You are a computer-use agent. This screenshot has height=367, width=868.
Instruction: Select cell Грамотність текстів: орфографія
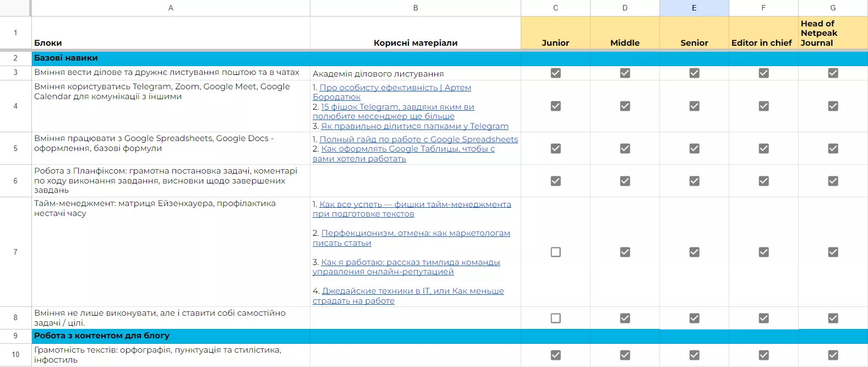[171, 354]
